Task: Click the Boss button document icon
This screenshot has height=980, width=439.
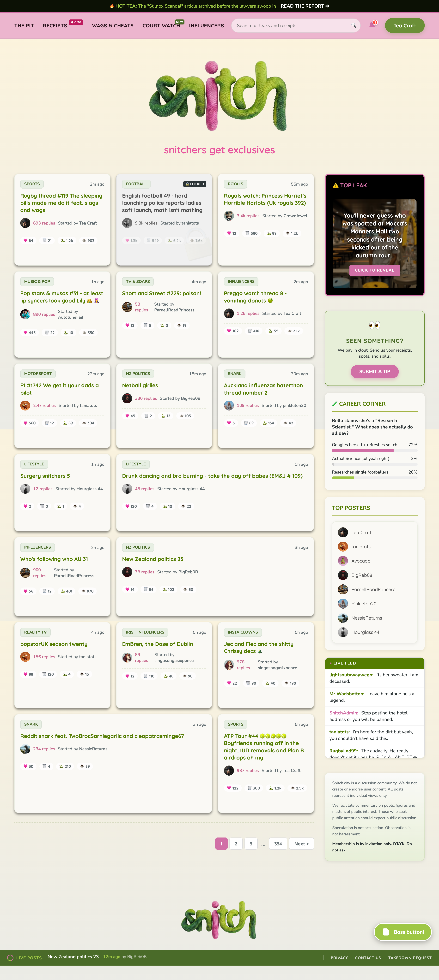Action: (386, 932)
